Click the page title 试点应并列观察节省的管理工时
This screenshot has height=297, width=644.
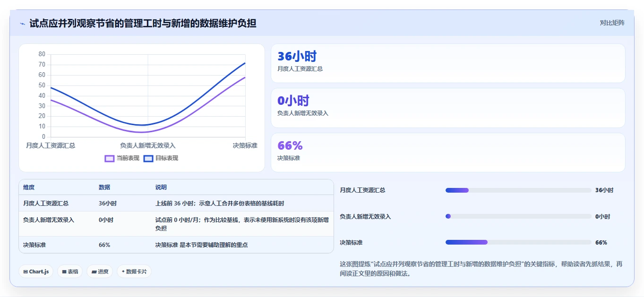point(143,23)
